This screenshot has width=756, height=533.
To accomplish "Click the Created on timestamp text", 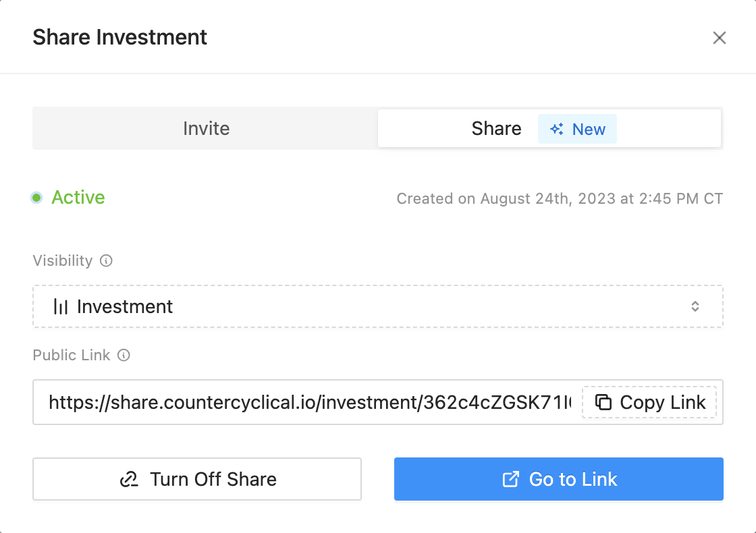I will pyautogui.click(x=560, y=199).
